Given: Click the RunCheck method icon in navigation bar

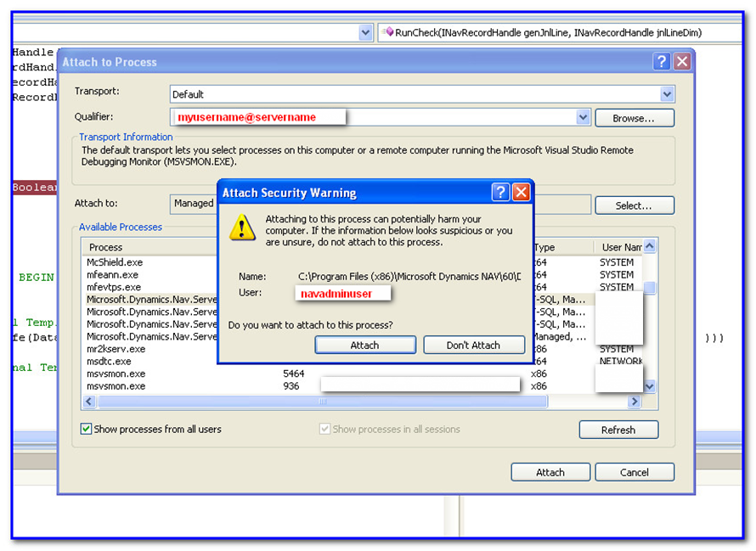Looking at the screenshot, I should click(x=389, y=31).
